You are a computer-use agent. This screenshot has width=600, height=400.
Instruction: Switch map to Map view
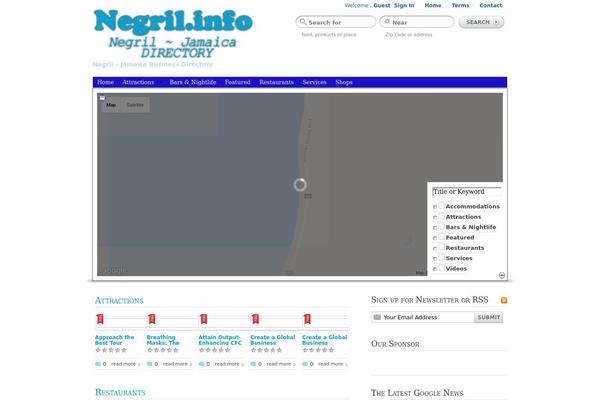[x=111, y=104]
